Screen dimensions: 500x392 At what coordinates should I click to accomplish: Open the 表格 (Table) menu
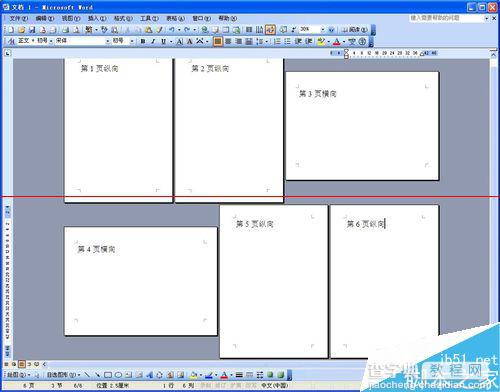[x=175, y=18]
